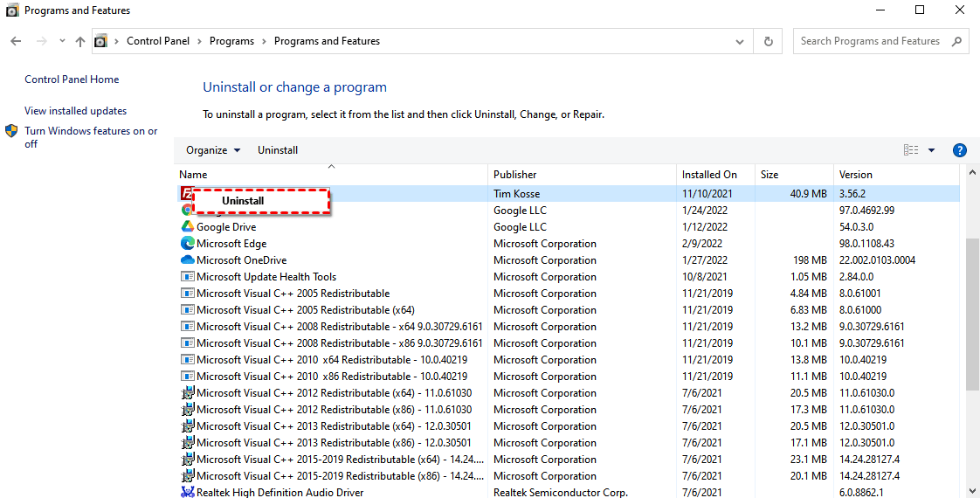Expand the address bar history dropdown
Screen dimensions: 980x498
click(x=740, y=41)
